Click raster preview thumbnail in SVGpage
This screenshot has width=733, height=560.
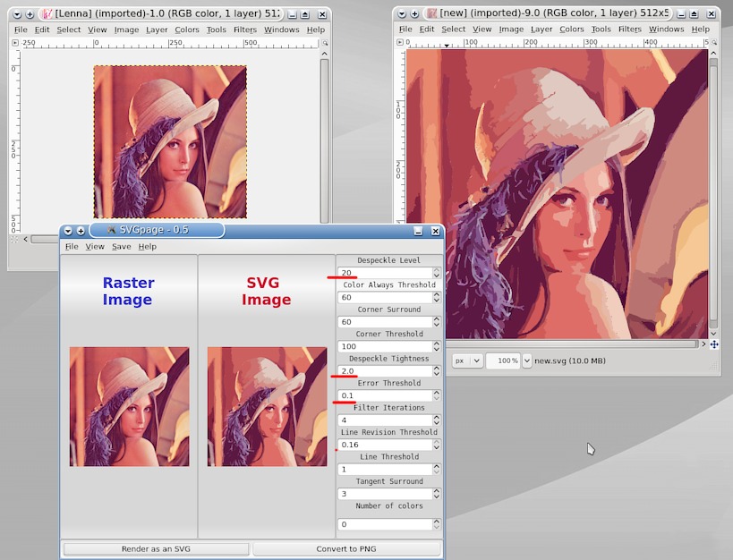point(130,407)
